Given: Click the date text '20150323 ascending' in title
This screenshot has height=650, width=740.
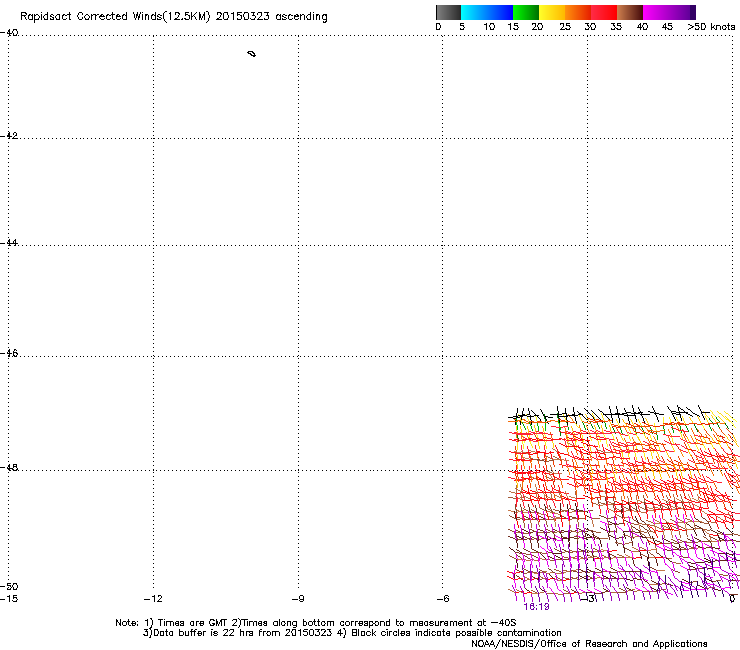Looking at the screenshot, I should [x=271, y=17].
